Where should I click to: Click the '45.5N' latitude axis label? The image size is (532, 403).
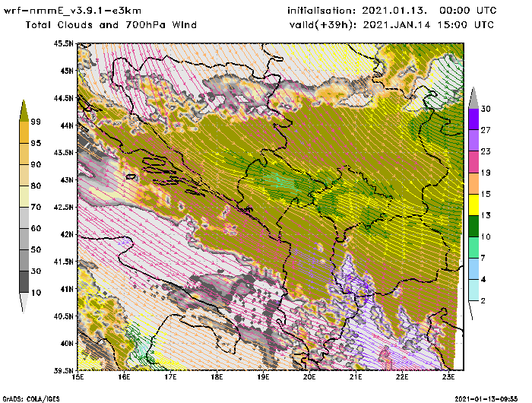click(63, 43)
